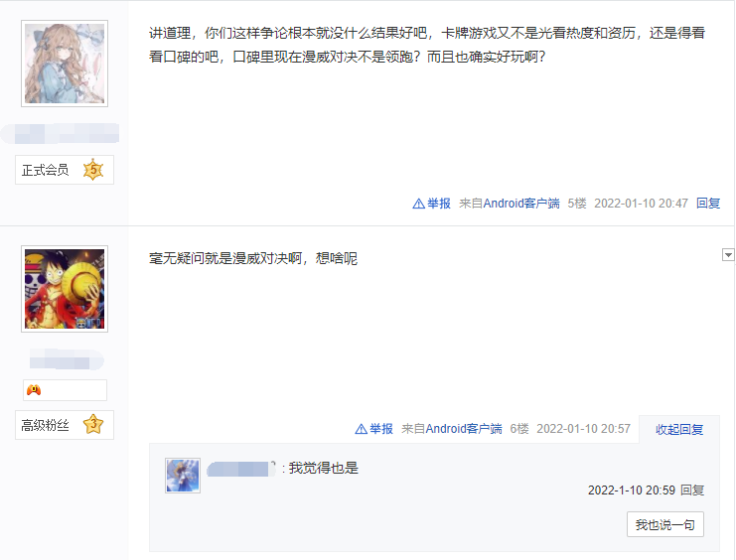
Task: Click 回复 next to 2022-1-10 20:59
Action: click(x=692, y=490)
